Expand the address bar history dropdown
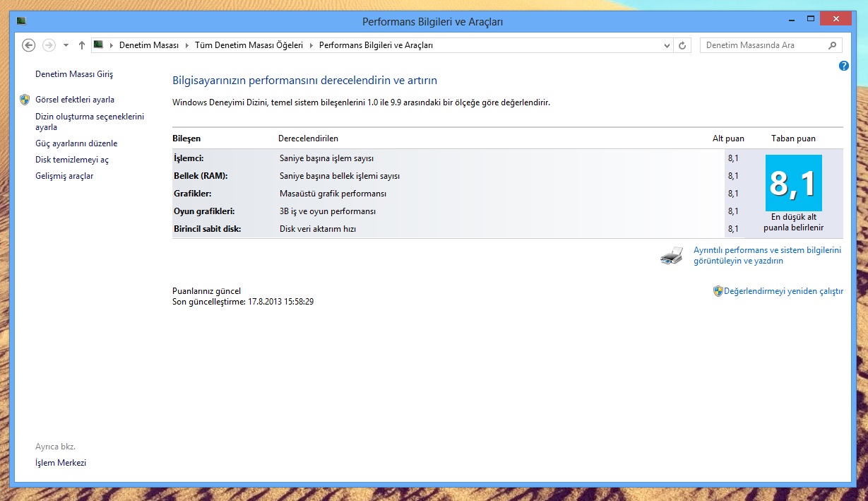The height and width of the screenshot is (501, 868). pyautogui.click(x=667, y=45)
